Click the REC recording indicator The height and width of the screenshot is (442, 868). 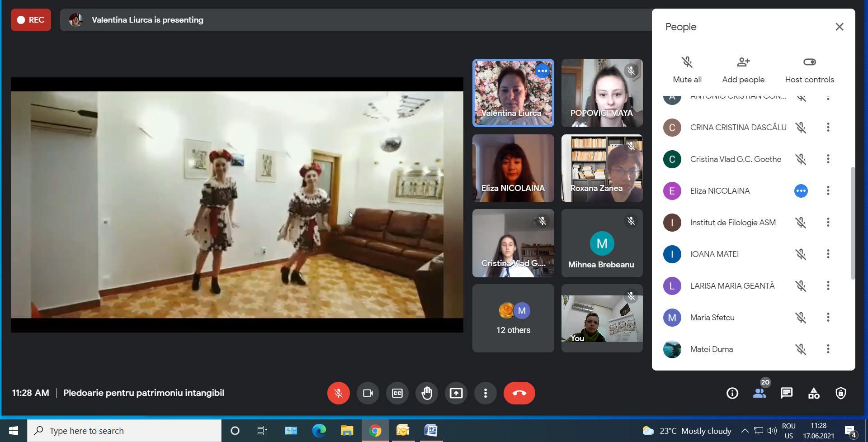31,20
